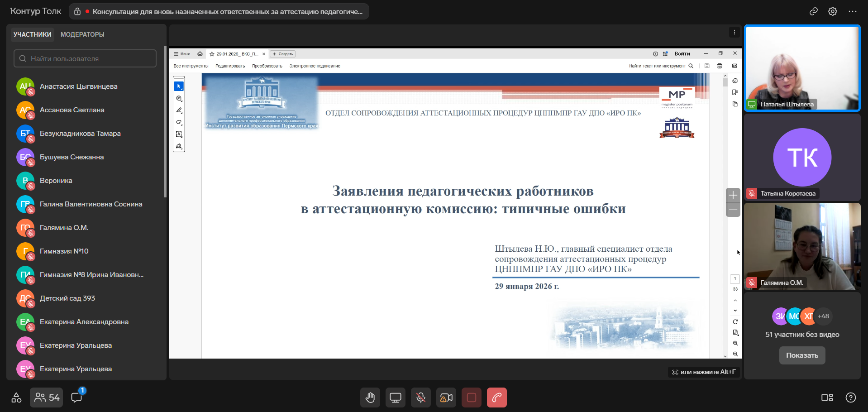This screenshot has width=868, height=412.
Task: Toggle participants panel showing 54
Action: (x=47, y=398)
